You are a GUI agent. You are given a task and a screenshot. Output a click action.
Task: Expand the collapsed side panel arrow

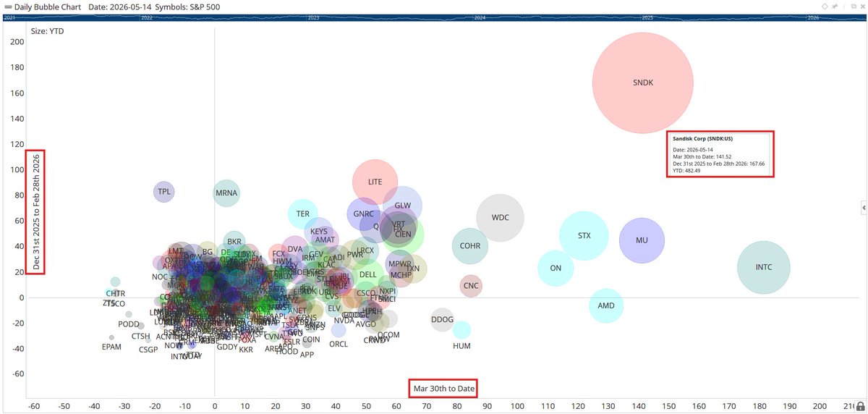click(x=864, y=208)
